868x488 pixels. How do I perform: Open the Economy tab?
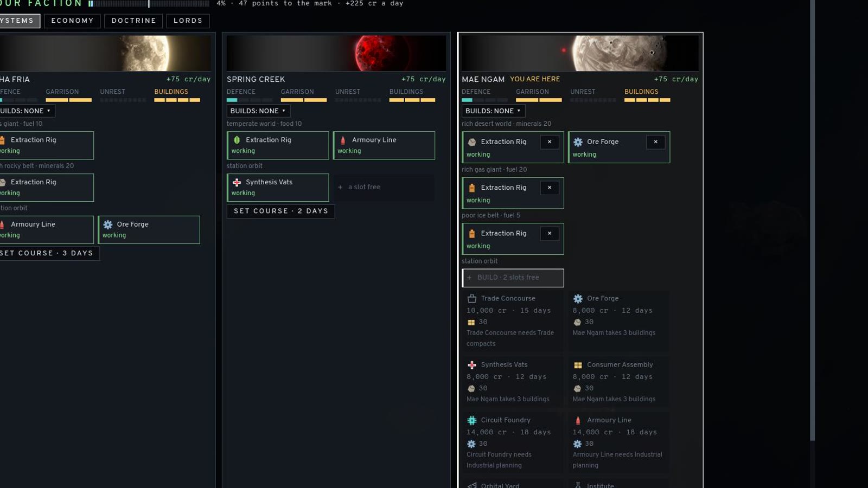pos(72,21)
